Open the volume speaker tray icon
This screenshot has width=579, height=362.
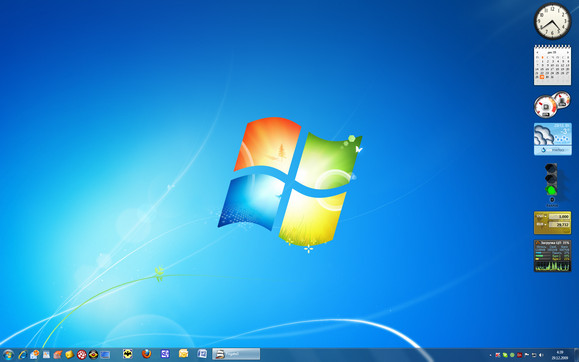click(x=541, y=355)
